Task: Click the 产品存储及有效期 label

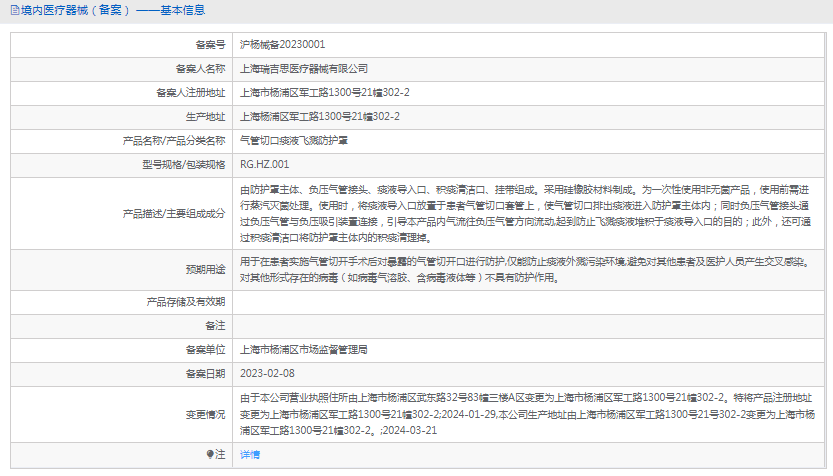Action: click(x=186, y=302)
